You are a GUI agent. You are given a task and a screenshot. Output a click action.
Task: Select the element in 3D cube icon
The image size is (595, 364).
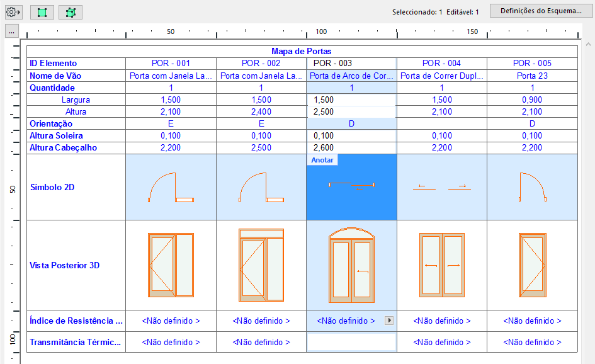tap(70, 11)
